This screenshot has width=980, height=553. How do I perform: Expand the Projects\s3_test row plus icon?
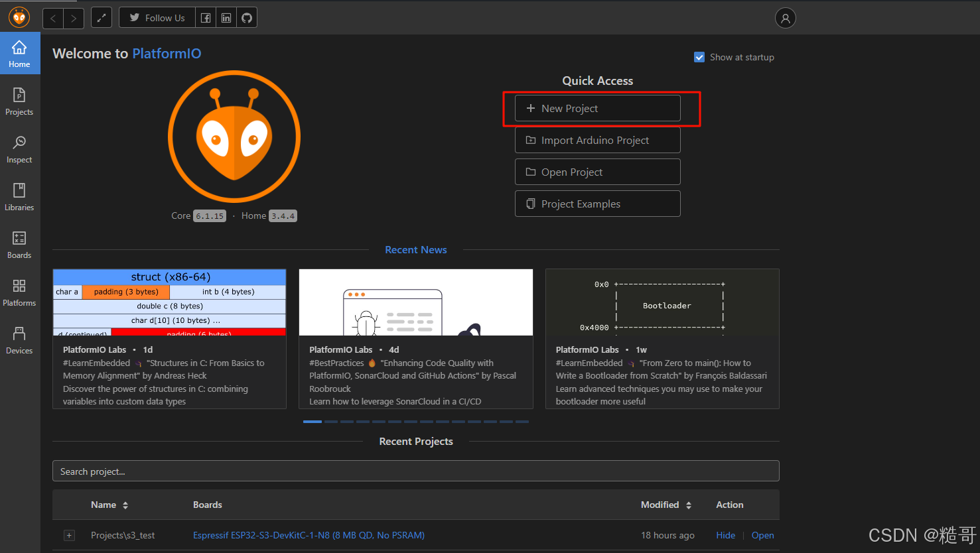pyautogui.click(x=70, y=535)
